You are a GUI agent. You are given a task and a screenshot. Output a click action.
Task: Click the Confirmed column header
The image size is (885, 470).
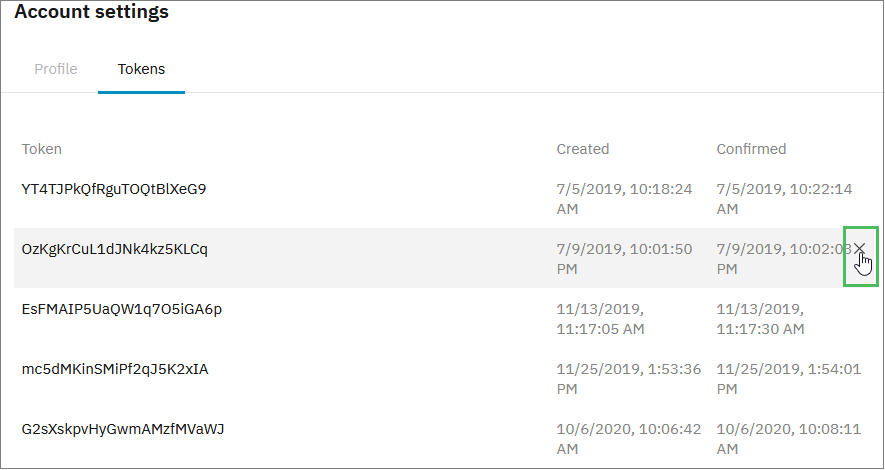pos(751,149)
